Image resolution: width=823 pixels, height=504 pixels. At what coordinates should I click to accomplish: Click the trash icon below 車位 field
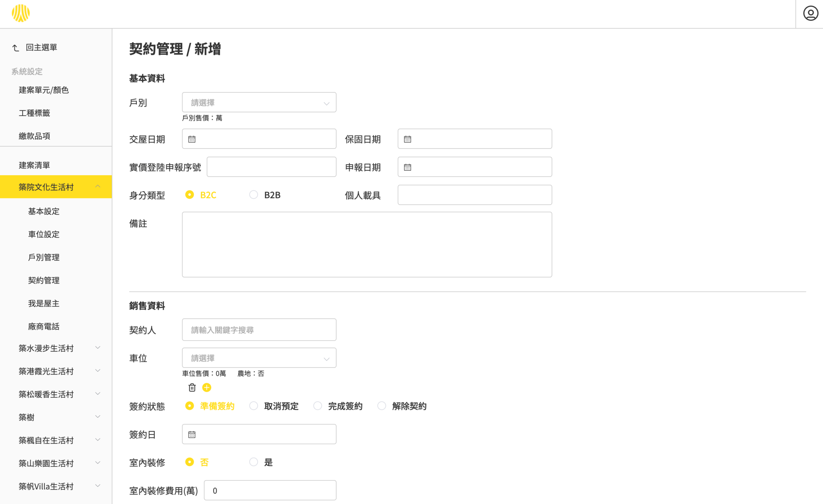[x=192, y=387]
